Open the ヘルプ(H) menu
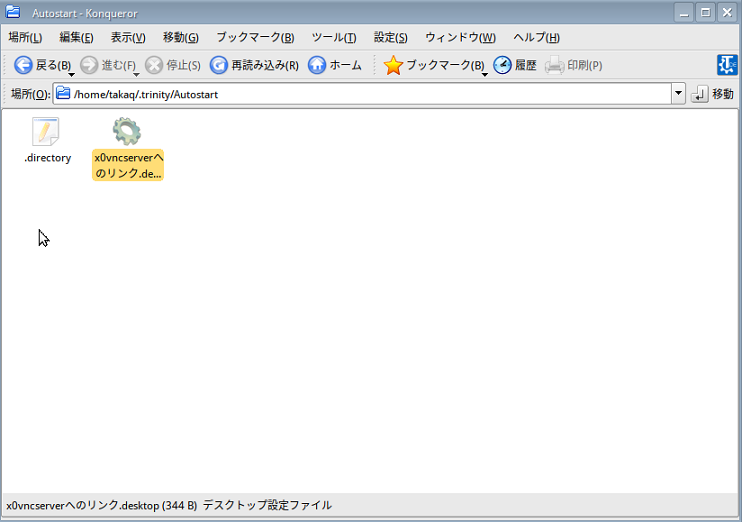 click(536, 37)
